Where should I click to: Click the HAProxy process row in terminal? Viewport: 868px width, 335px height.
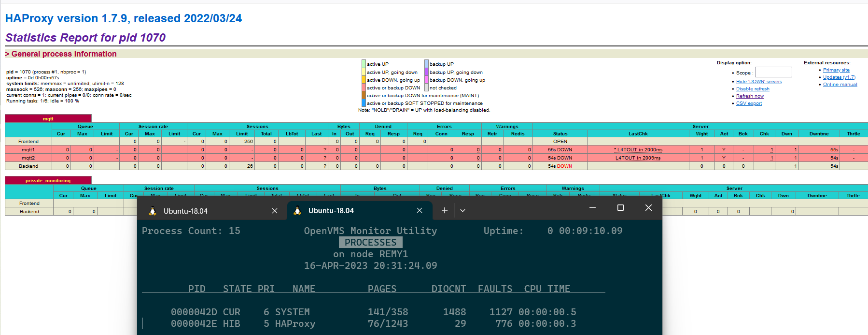coord(374,323)
